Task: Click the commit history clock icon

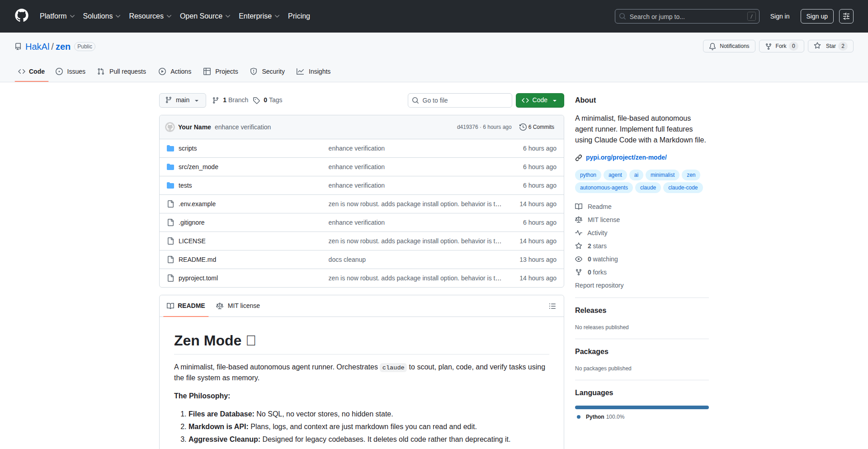Action: pos(523,127)
